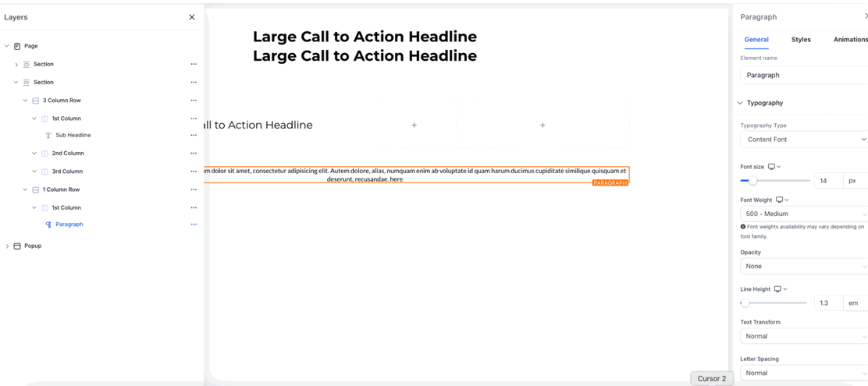The image size is (868, 386).
Task: Change the font size px unit
Action: [856, 180]
